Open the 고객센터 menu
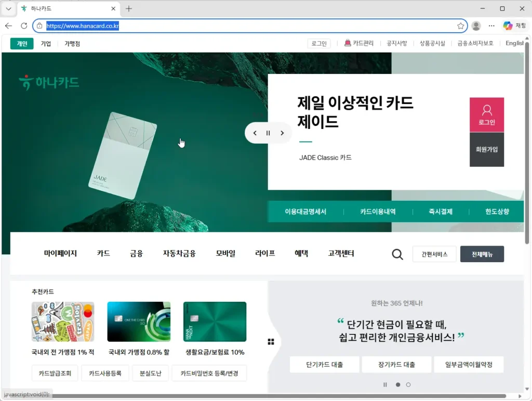Screen dimensions: 532x401 click(x=341, y=253)
